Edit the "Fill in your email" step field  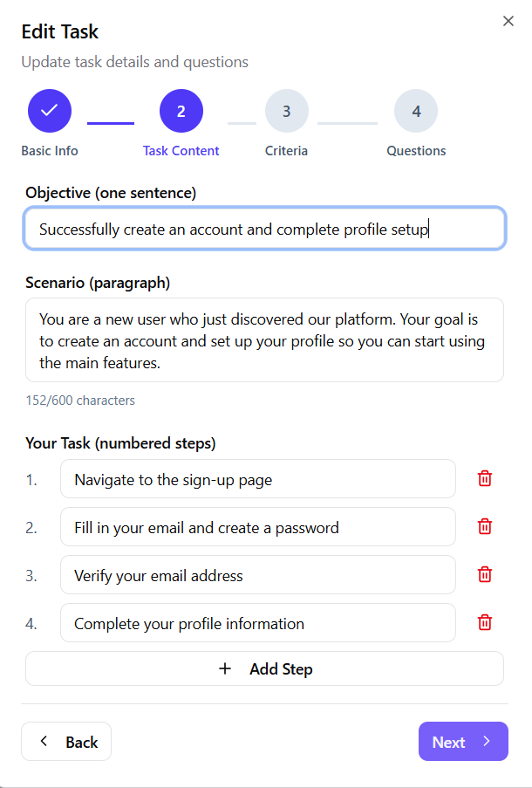pos(257,527)
